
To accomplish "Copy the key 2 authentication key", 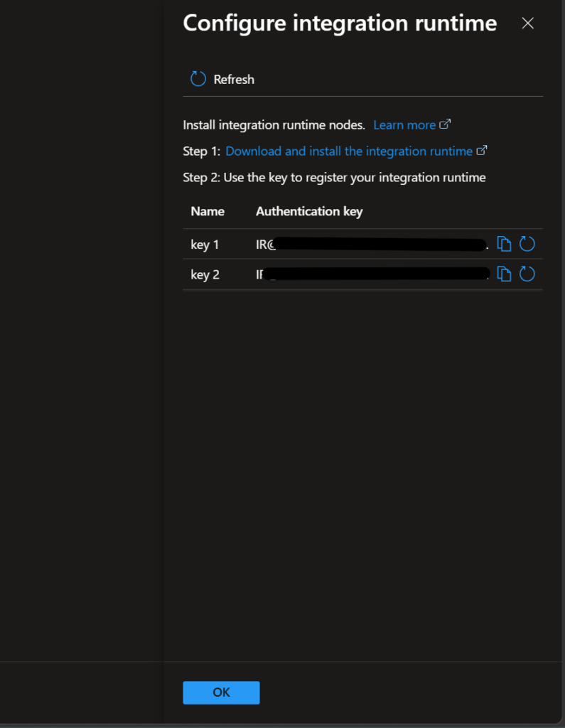I will [x=504, y=274].
